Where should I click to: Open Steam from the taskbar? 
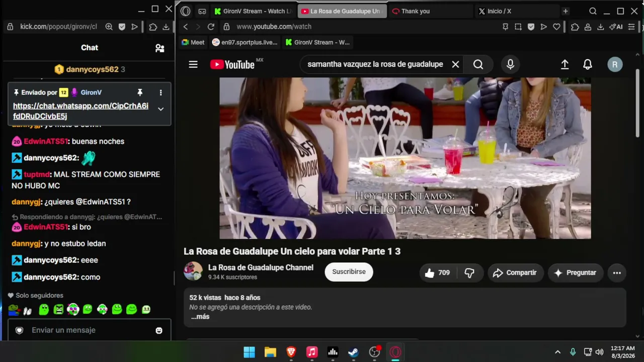pyautogui.click(x=354, y=352)
